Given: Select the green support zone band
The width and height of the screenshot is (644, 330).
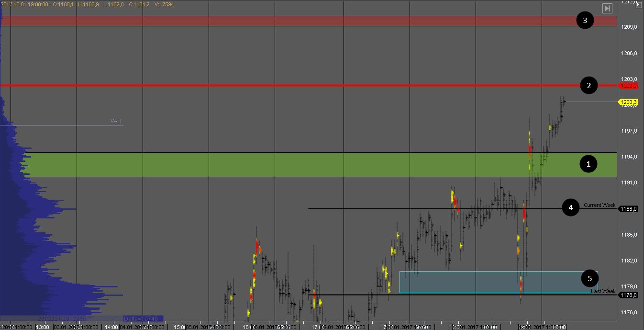Looking at the screenshot, I should pos(287,165).
